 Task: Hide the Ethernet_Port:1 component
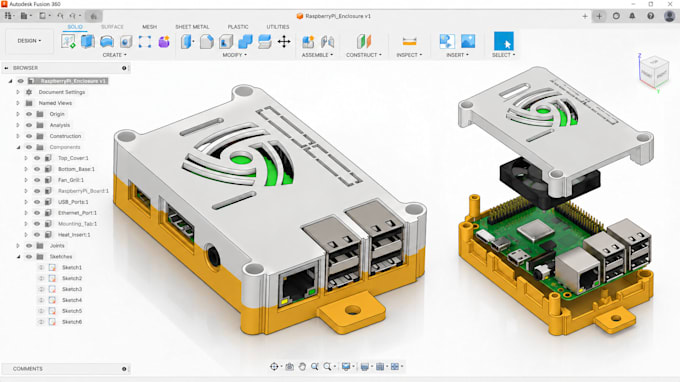click(37, 213)
